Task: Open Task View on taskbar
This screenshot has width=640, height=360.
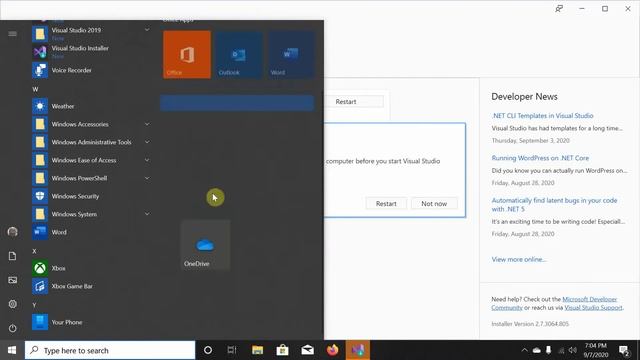Action: (x=232, y=350)
